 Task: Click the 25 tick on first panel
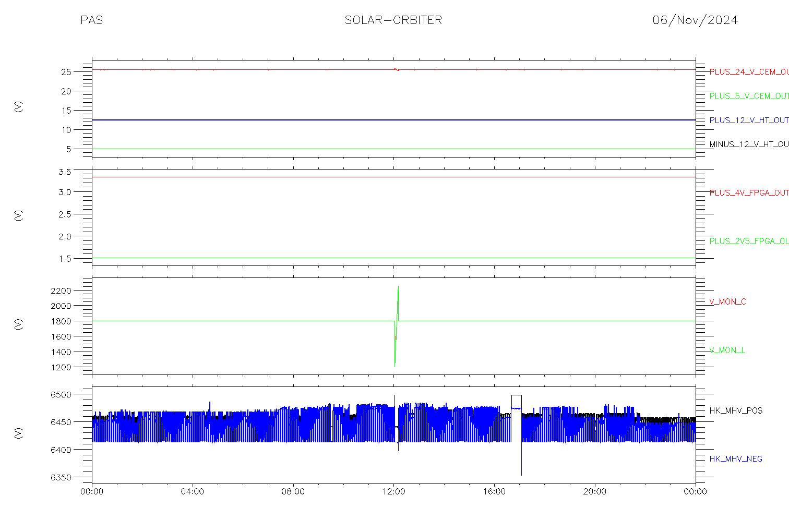(66, 72)
